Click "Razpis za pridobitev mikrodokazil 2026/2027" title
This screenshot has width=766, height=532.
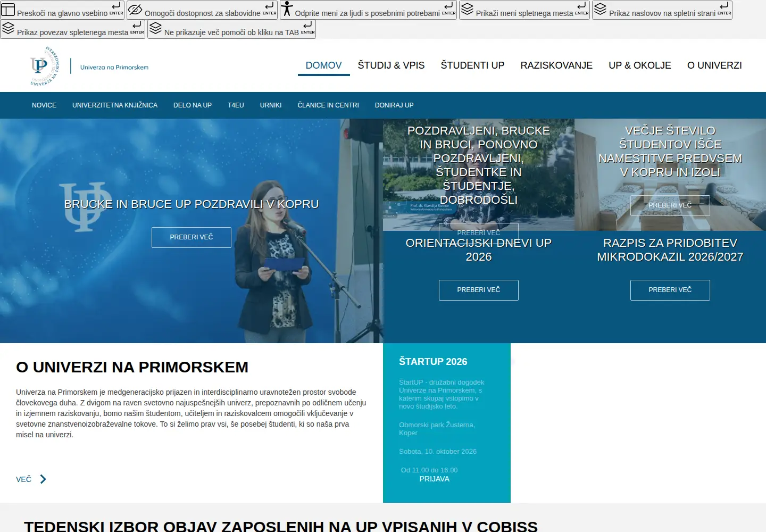(x=670, y=250)
